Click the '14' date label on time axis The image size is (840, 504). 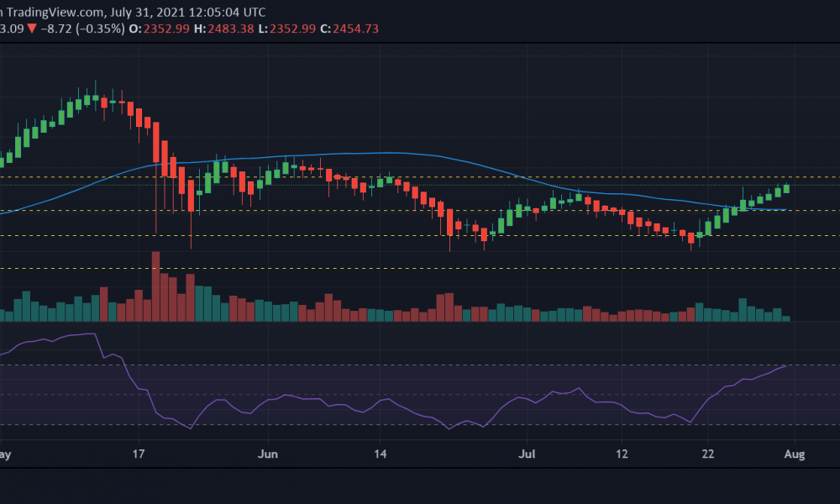point(380,454)
